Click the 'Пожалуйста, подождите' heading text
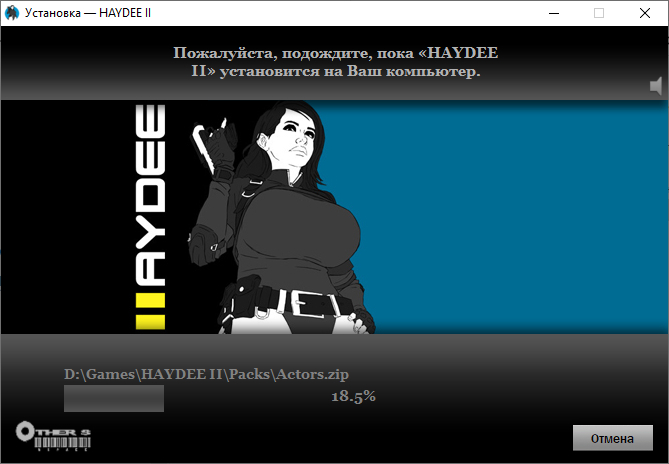 335,62
